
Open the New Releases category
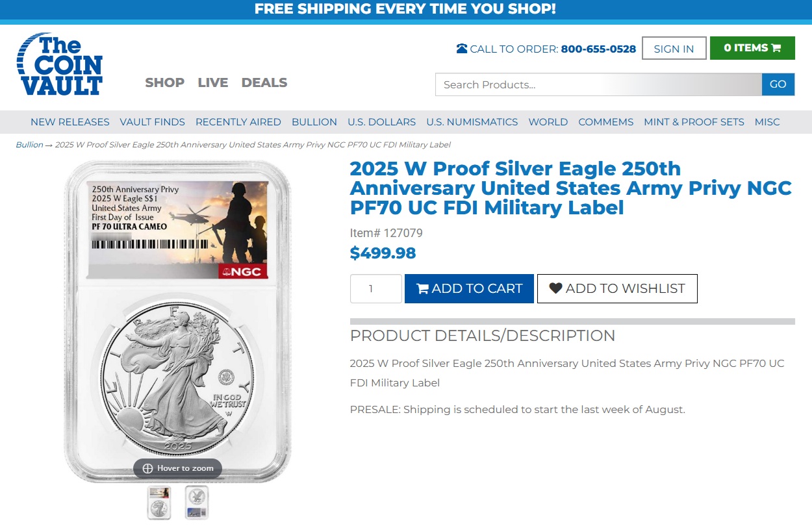pyautogui.click(x=70, y=122)
